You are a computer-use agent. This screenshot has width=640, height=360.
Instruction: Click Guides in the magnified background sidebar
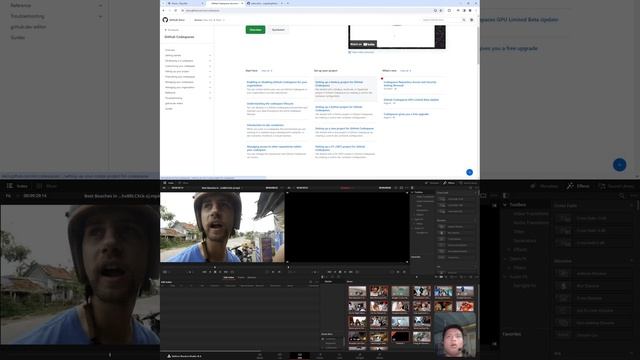pos(18,38)
